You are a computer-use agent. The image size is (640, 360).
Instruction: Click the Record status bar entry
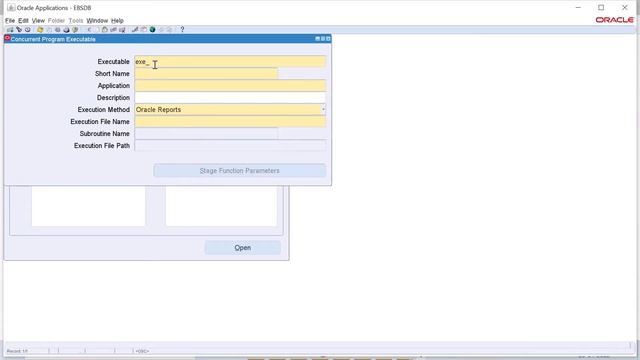17,351
